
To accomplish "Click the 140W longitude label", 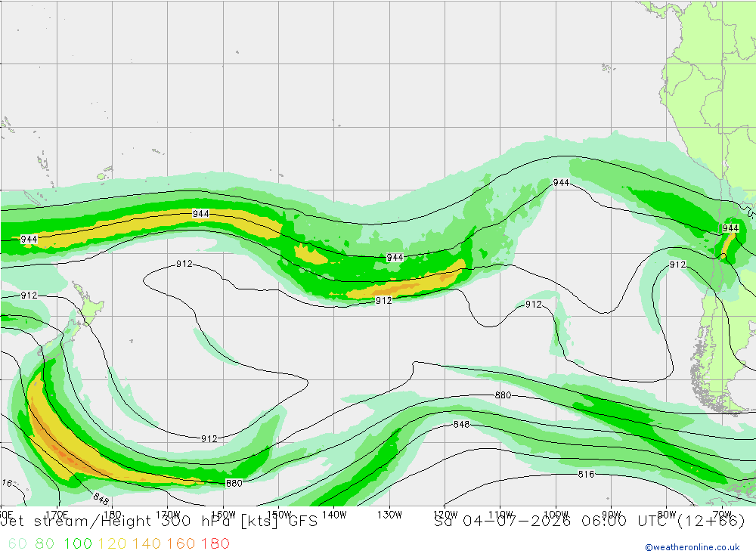I will [x=334, y=515].
